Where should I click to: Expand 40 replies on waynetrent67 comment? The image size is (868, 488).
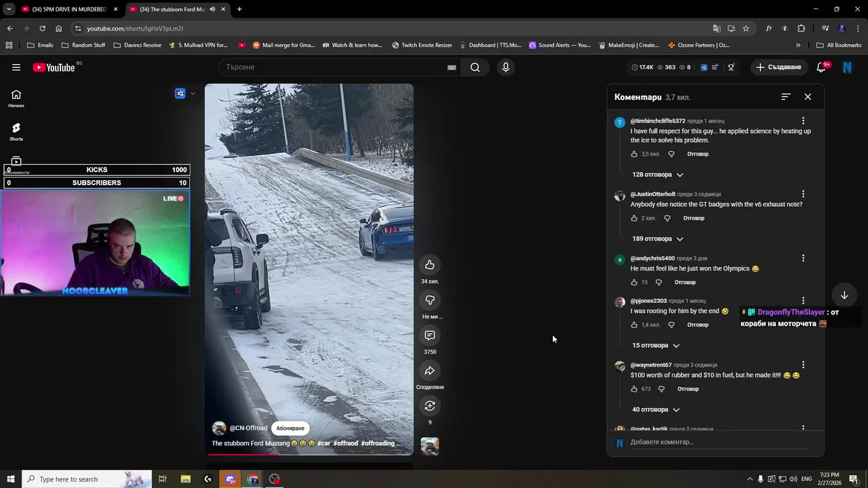(x=656, y=409)
